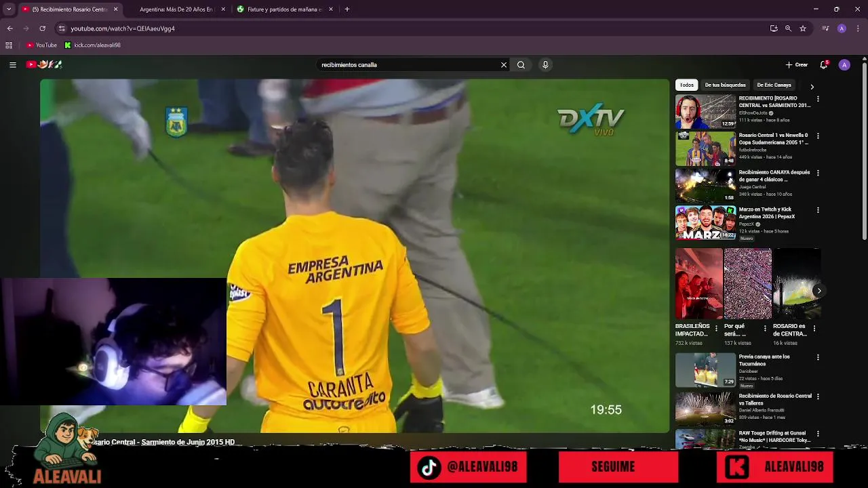This screenshot has width=868, height=488.
Task: Open options for ROSARIO es de CENTRA short
Action: tap(814, 328)
